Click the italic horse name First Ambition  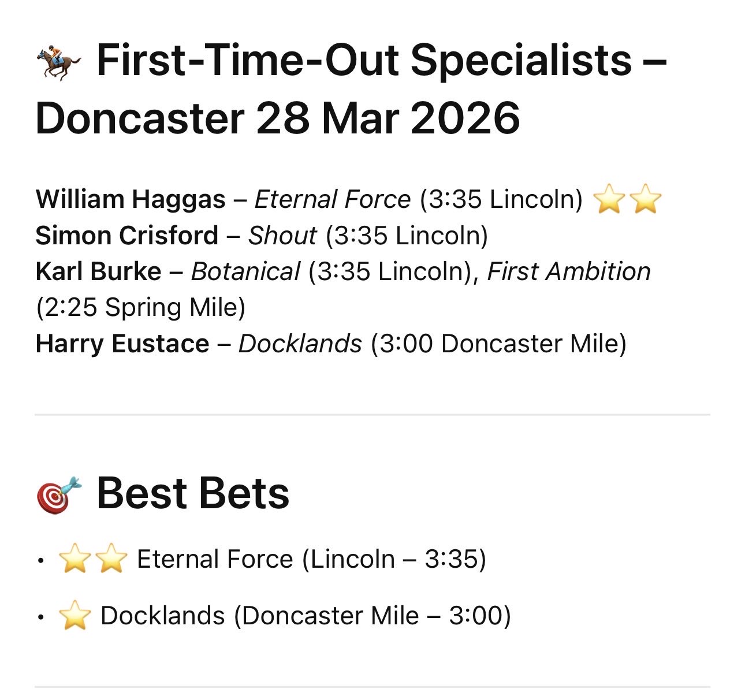[569, 271]
